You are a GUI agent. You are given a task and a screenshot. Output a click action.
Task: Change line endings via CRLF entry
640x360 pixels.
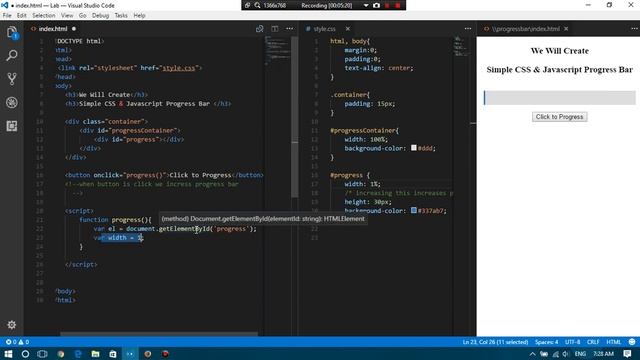click(x=593, y=342)
